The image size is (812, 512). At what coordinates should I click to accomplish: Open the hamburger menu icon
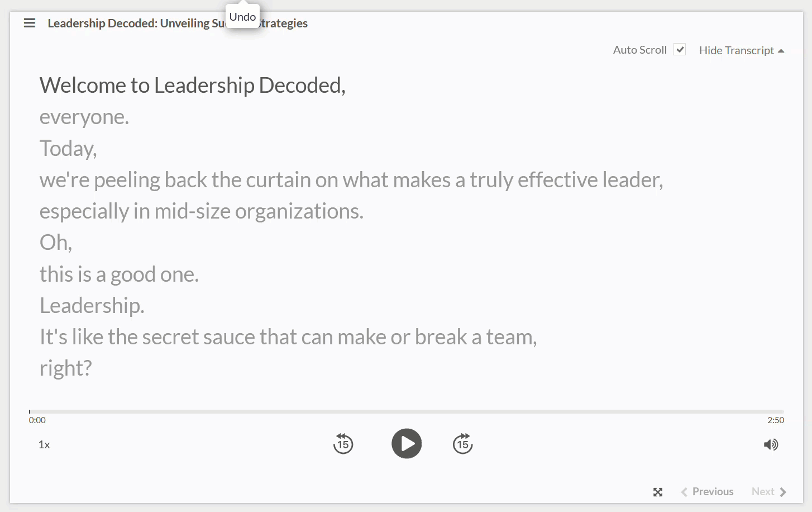click(x=30, y=23)
